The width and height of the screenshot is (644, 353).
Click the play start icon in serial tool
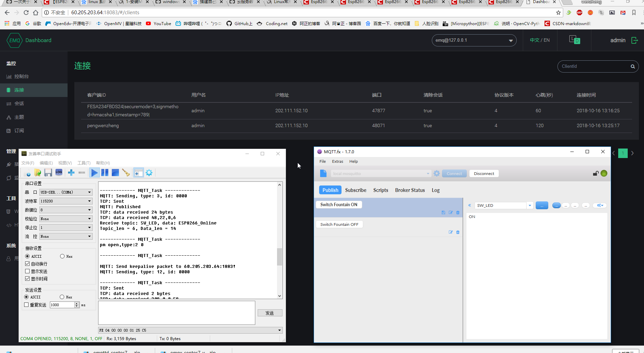click(94, 173)
